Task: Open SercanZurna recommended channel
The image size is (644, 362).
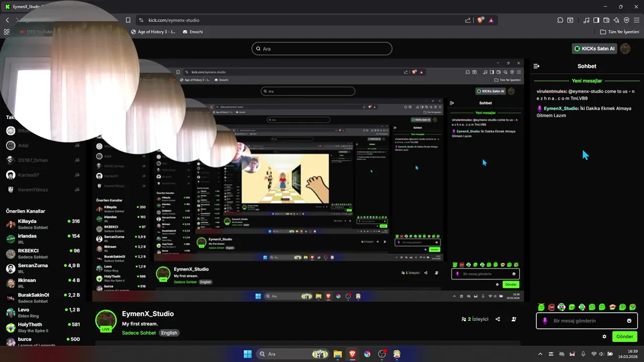Action: click(43, 268)
